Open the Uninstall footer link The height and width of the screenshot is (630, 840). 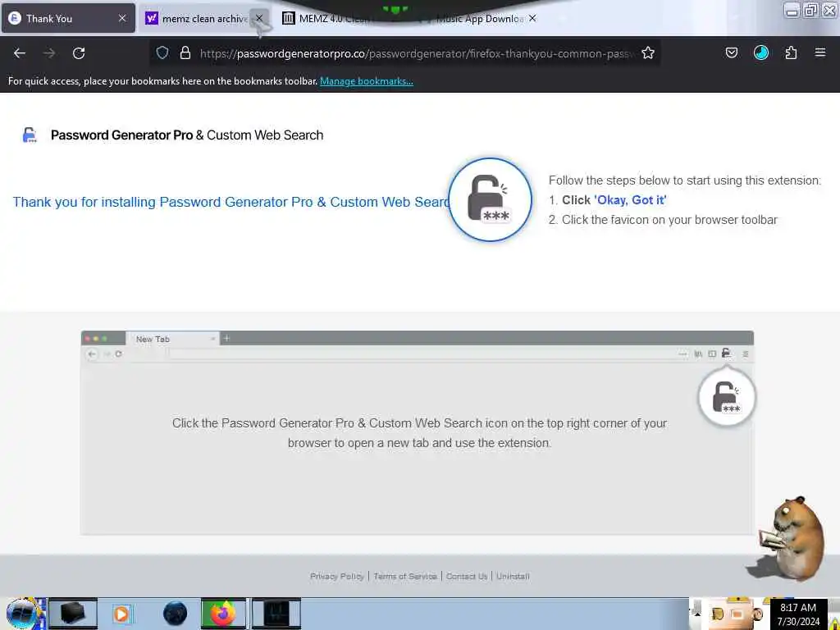pyautogui.click(x=513, y=577)
